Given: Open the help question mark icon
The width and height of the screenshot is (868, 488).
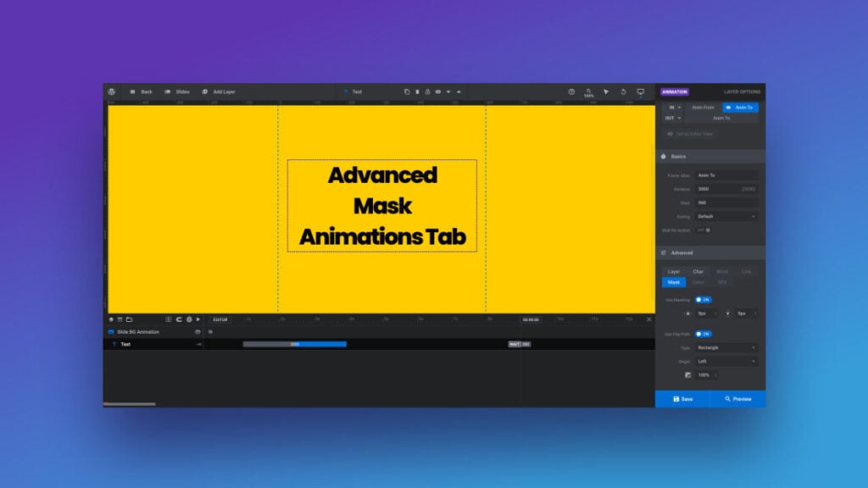Looking at the screenshot, I should pyautogui.click(x=571, y=91).
